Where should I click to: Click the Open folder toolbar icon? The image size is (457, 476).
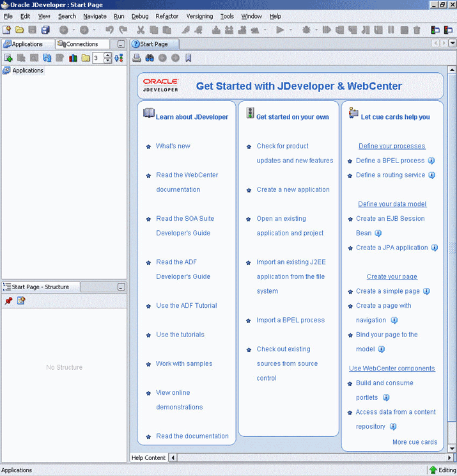pyautogui.click(x=20, y=29)
